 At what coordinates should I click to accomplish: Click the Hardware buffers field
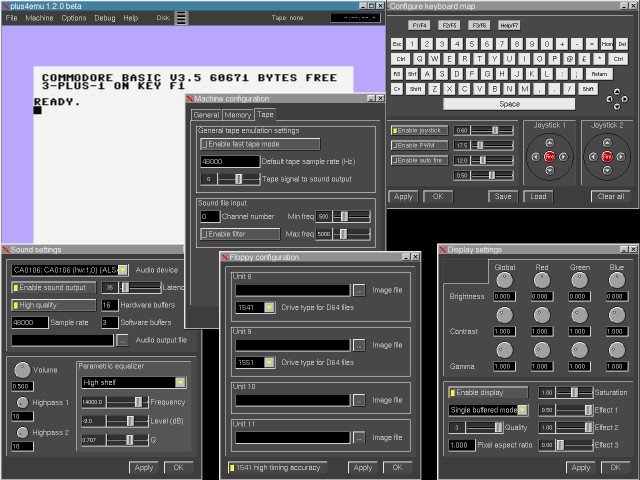tap(110, 305)
